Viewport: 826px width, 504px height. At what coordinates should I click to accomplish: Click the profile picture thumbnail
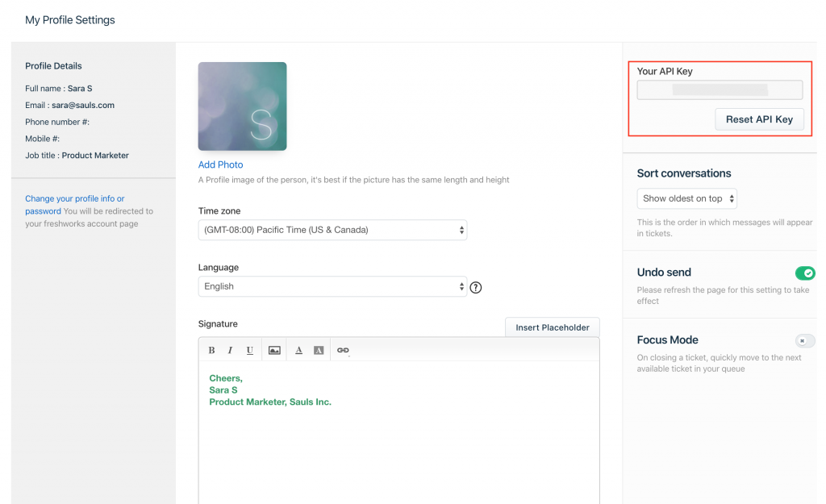(x=242, y=106)
